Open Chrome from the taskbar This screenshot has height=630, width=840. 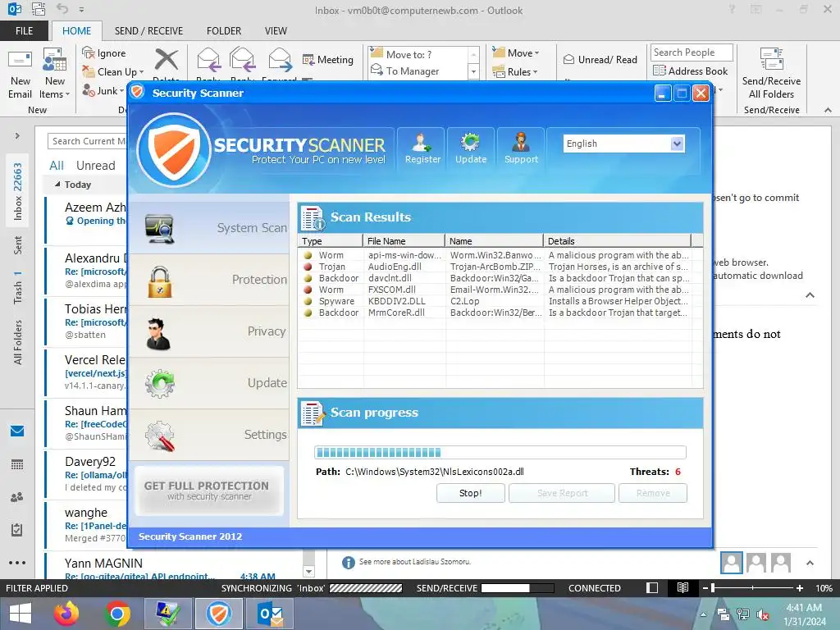(x=118, y=614)
